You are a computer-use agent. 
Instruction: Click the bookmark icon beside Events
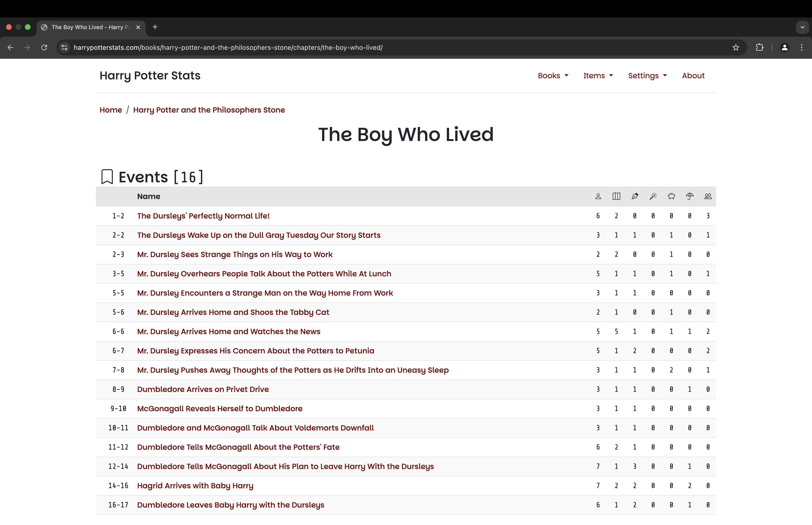[107, 176]
